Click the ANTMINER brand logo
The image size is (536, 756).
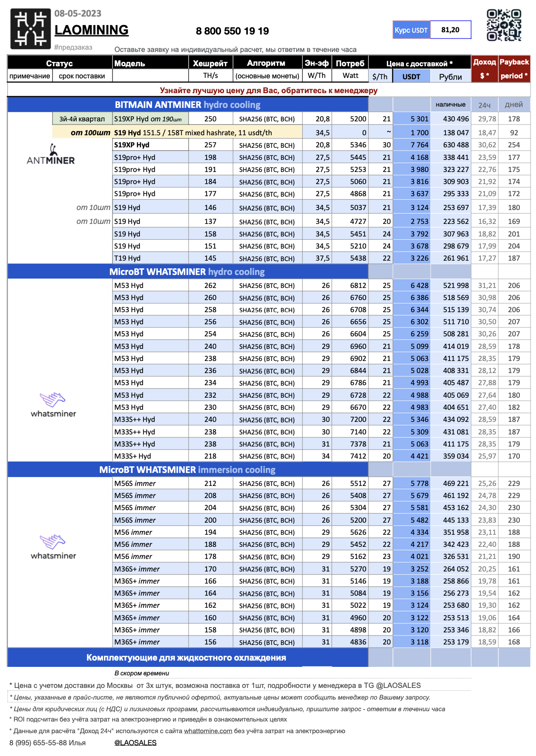pos(51,155)
